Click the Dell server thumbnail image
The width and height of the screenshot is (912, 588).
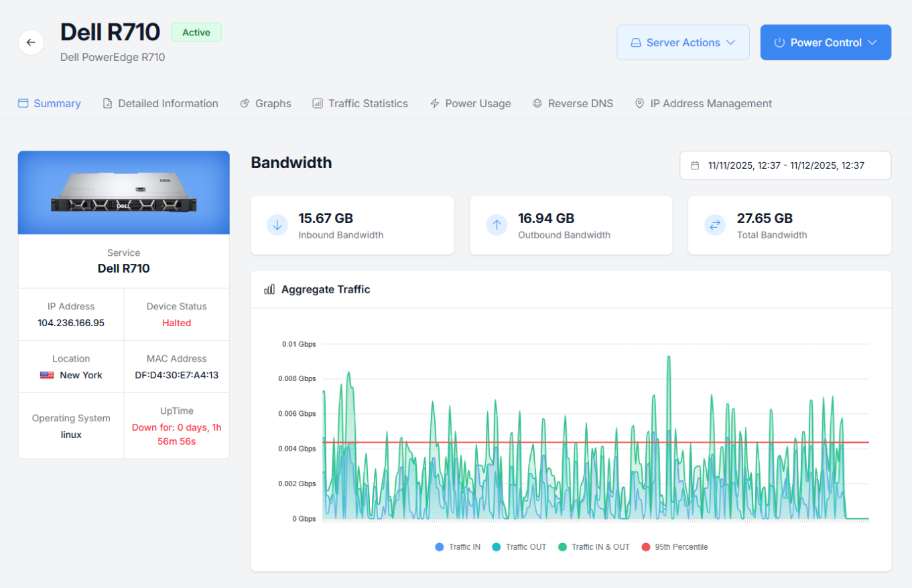click(x=124, y=193)
